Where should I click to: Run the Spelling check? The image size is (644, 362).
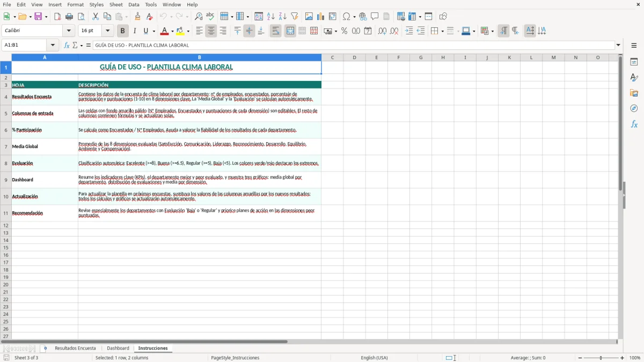click(x=210, y=17)
